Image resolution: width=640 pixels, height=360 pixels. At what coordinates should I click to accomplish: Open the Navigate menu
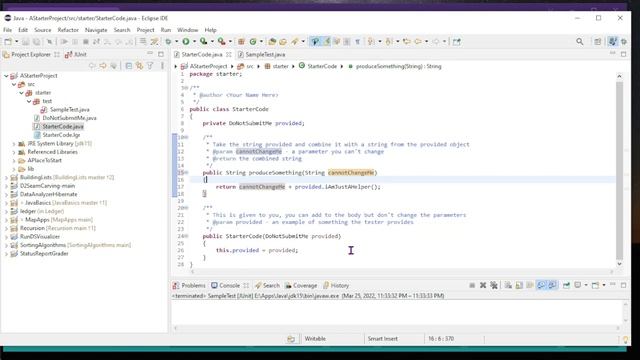pos(96,30)
